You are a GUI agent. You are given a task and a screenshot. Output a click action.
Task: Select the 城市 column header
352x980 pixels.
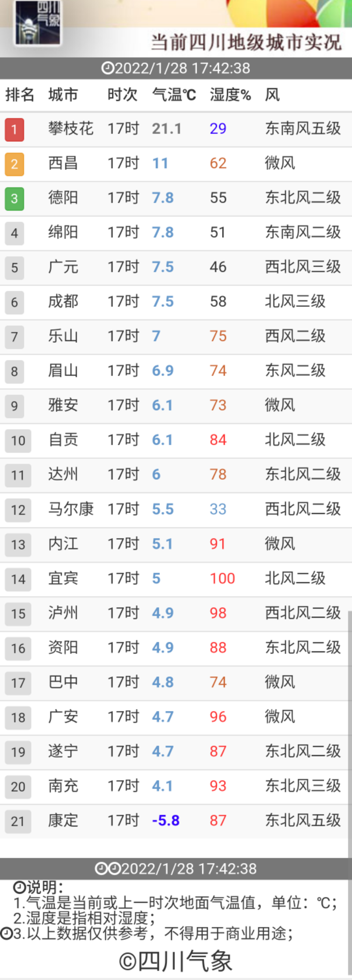pos(63,95)
